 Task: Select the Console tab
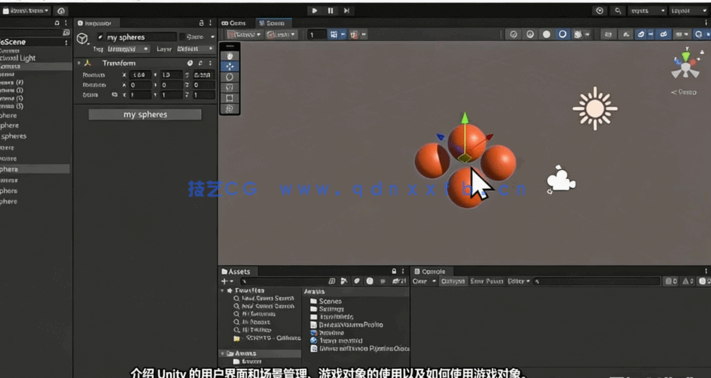click(430, 271)
